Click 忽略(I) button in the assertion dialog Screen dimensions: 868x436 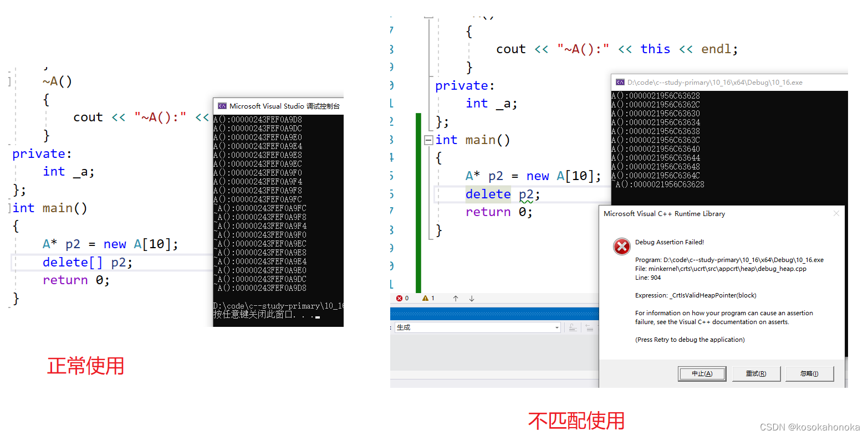tap(809, 373)
